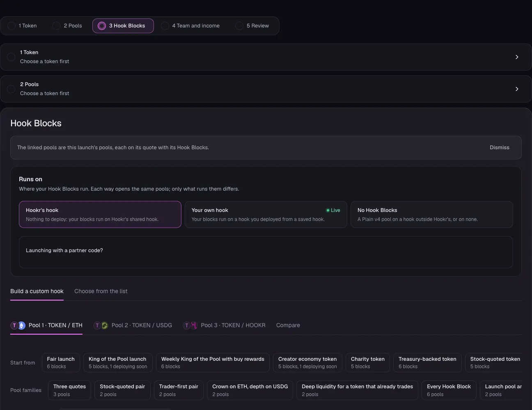The image size is (532, 410).
Task: Go to the 1 Token step in the top step bar
Action: [23, 26]
